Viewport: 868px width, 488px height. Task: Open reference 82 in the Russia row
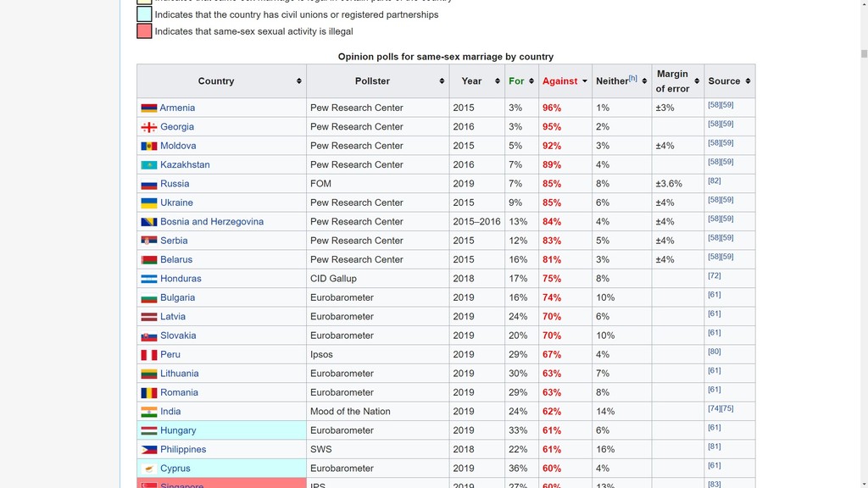click(715, 181)
